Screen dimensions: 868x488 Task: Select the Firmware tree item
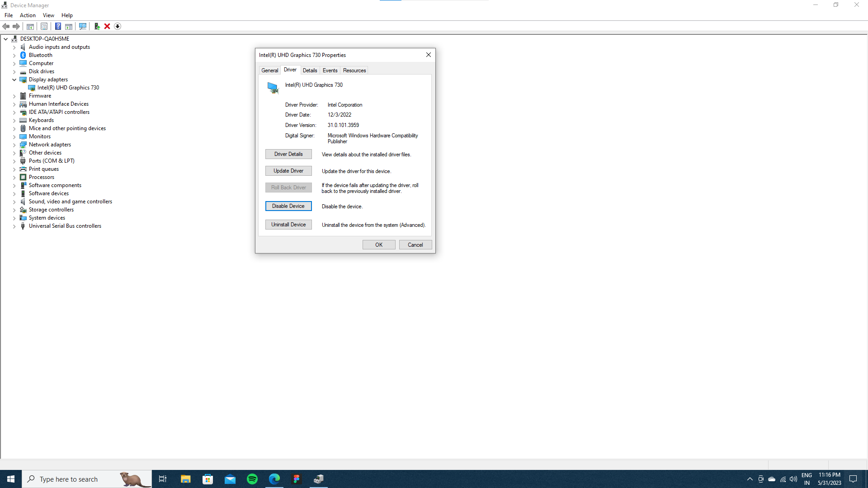(40, 96)
